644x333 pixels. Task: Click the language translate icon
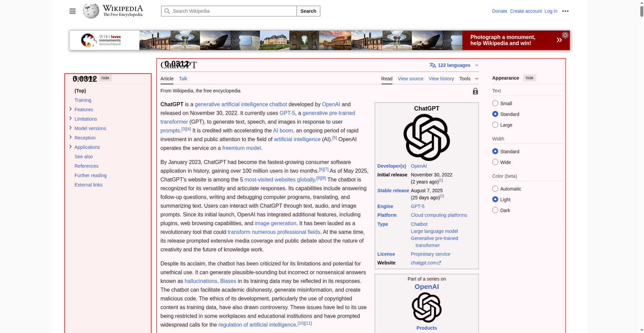point(432,65)
